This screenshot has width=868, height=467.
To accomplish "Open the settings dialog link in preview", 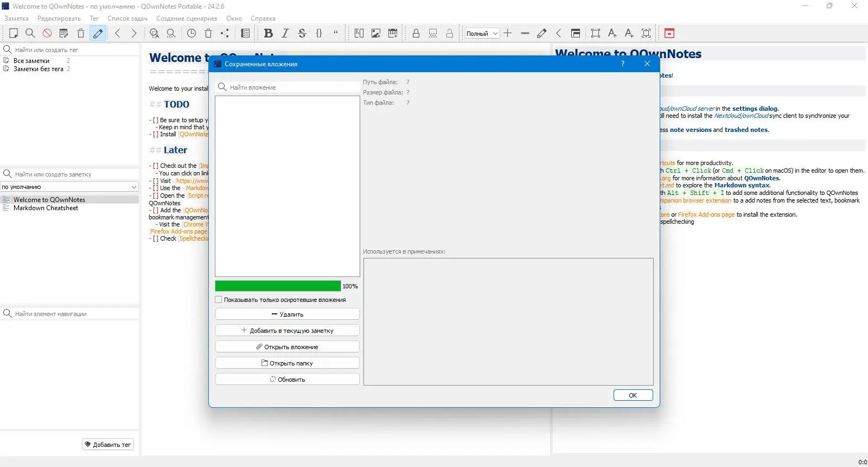I will (755, 109).
